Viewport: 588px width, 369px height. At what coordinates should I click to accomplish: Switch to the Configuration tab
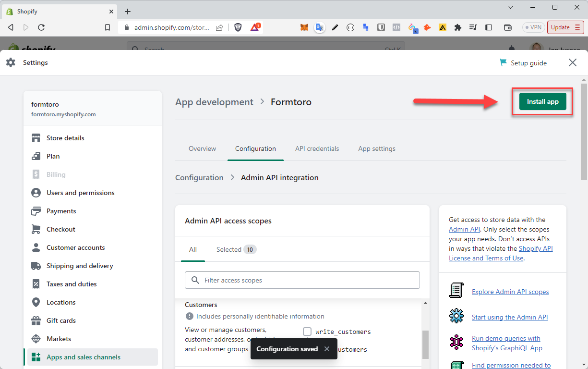(255, 148)
